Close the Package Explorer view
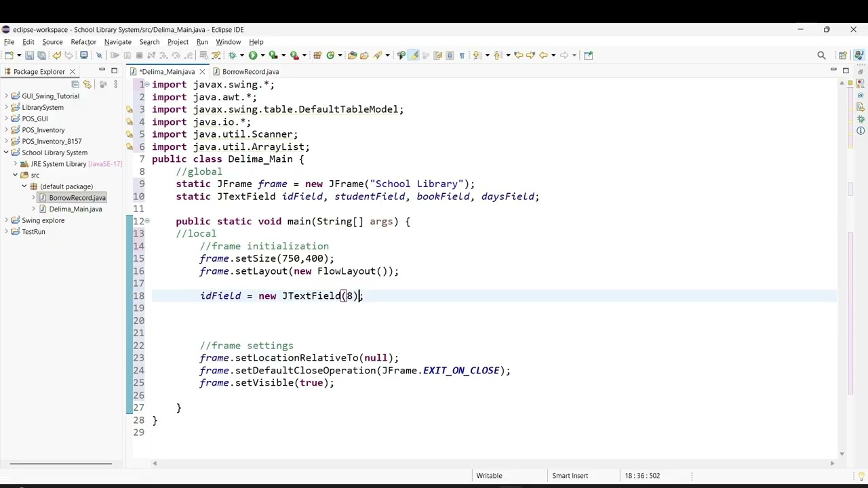 (x=73, y=71)
